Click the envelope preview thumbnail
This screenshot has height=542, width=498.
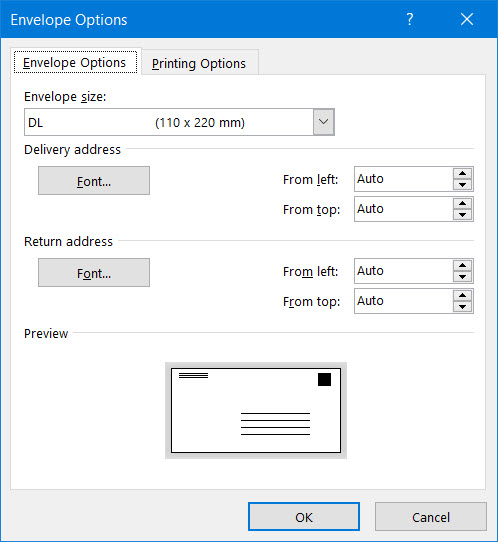[x=256, y=410]
